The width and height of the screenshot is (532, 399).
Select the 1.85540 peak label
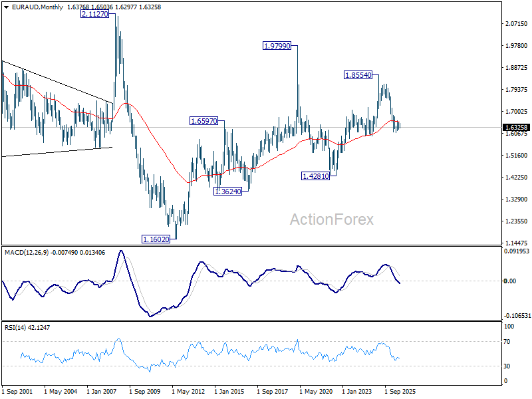click(x=358, y=74)
